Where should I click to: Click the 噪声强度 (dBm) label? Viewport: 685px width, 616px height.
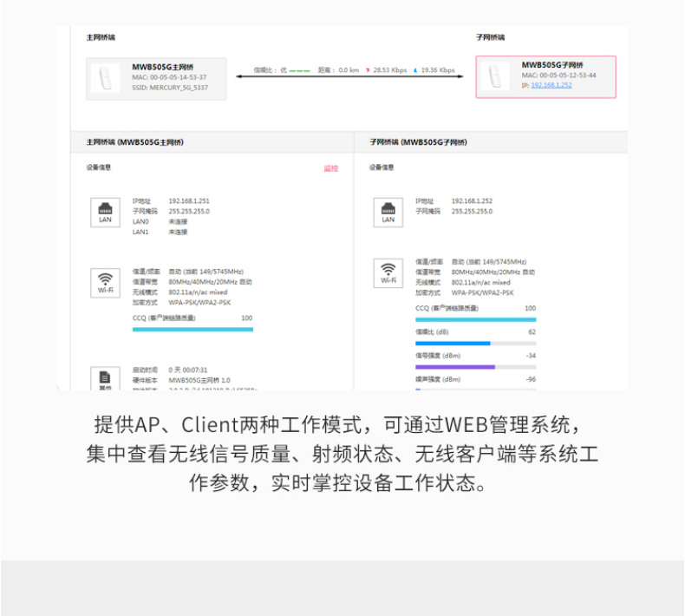(x=438, y=379)
